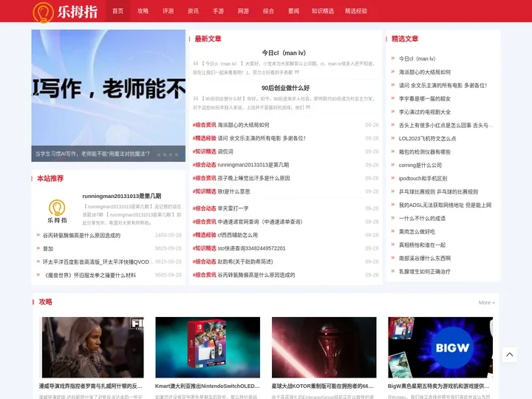Open 海派甜心的大结局如何 in 精选文章 sidebar
The image size is (532, 399).
(x=424, y=72)
